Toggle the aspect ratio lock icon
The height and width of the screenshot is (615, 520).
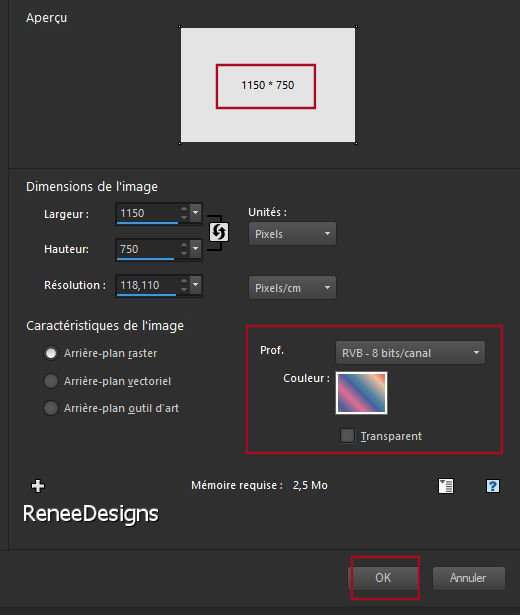tap(219, 232)
